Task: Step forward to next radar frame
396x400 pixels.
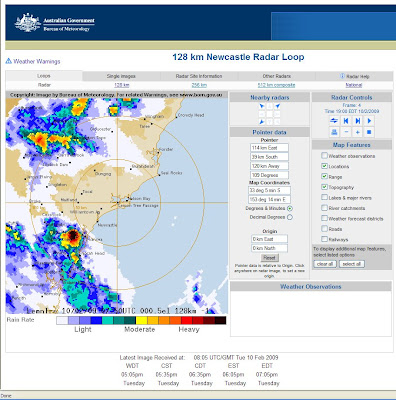Action: (x=358, y=121)
